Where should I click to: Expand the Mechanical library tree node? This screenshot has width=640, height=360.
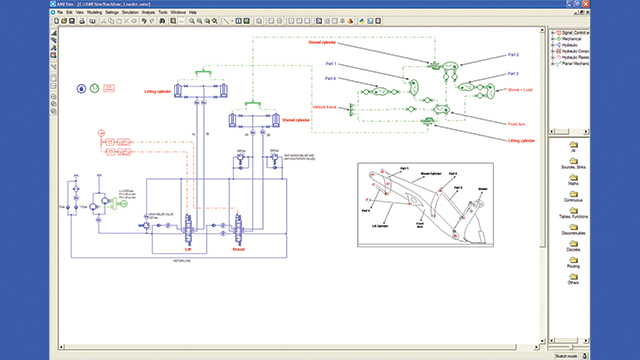pos(553,39)
